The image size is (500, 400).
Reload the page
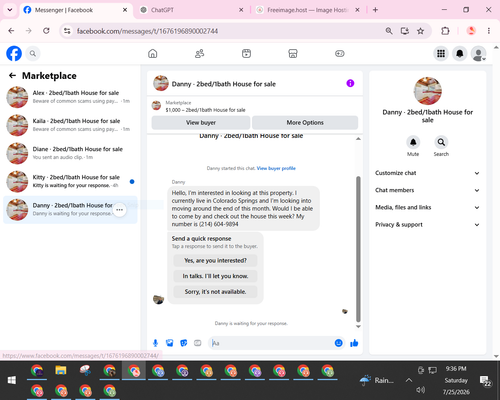point(46,31)
